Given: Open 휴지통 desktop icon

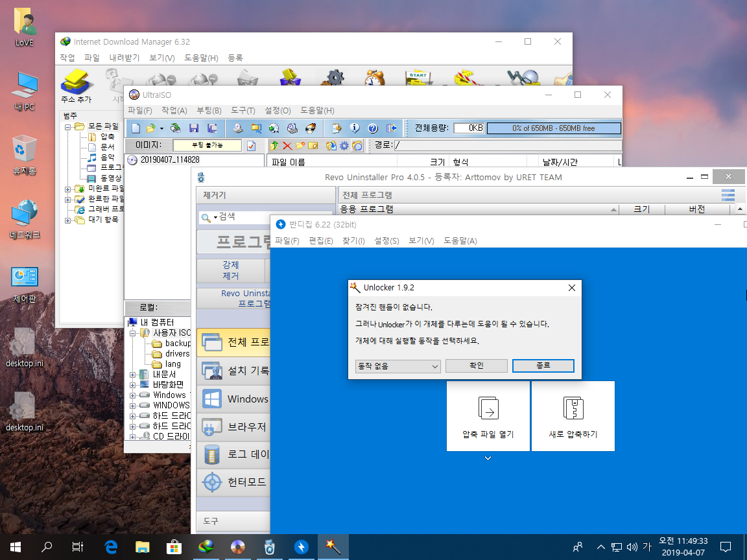Looking at the screenshot, I should (x=24, y=156).
